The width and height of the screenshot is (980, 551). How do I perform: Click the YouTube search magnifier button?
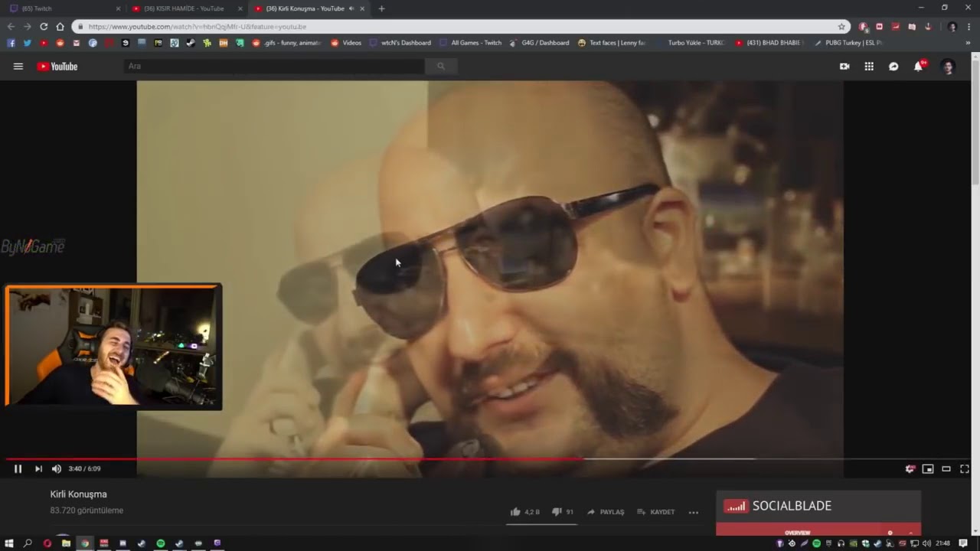[x=441, y=67]
